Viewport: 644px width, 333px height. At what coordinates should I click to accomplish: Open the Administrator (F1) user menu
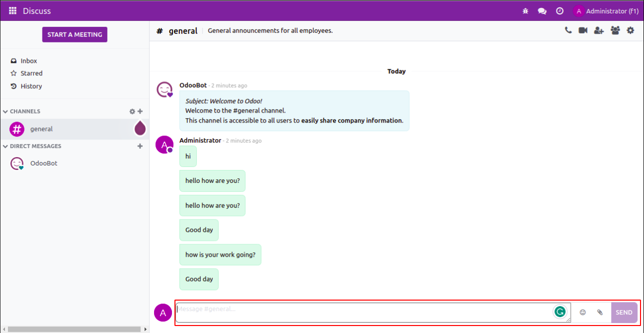point(606,11)
